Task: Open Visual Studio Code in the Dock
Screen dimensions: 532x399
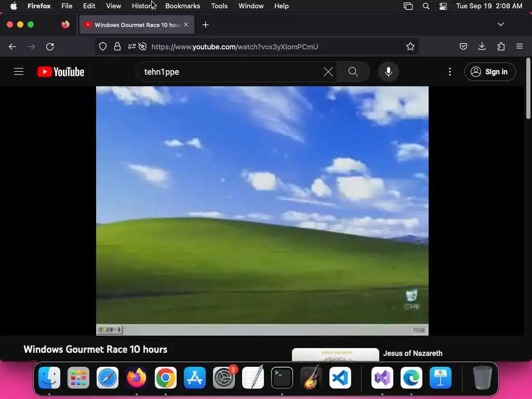Action: [x=340, y=378]
